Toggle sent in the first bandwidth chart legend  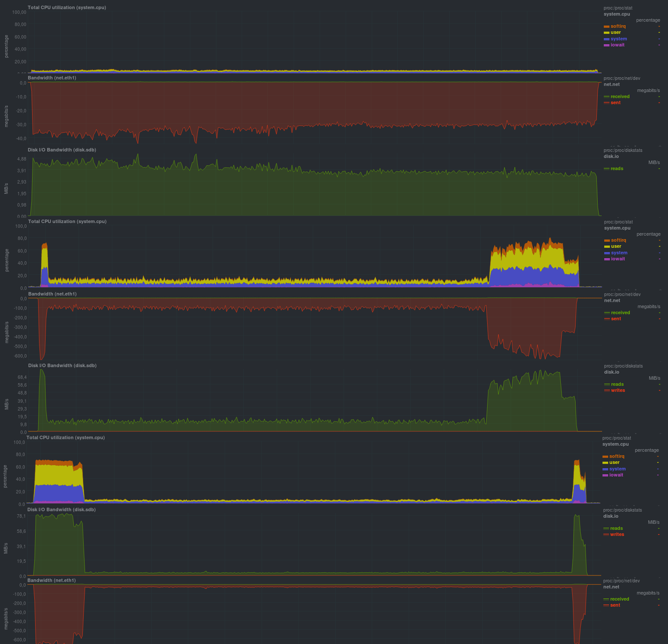616,103
